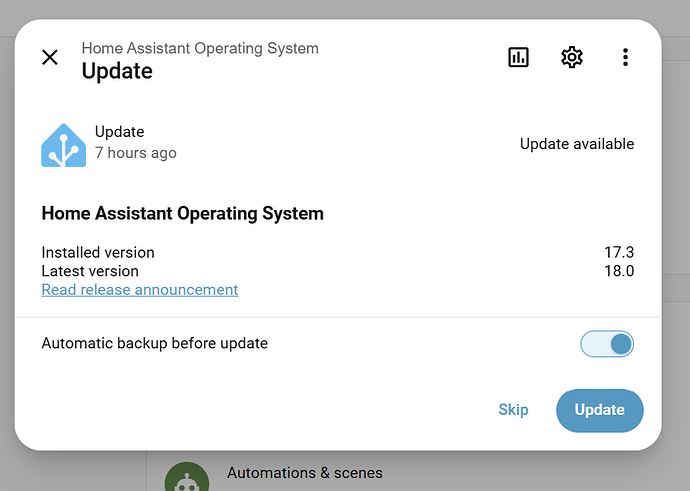Open Automations & scenes menu entry
Image resolution: width=690 pixels, height=491 pixels.
coord(305,473)
